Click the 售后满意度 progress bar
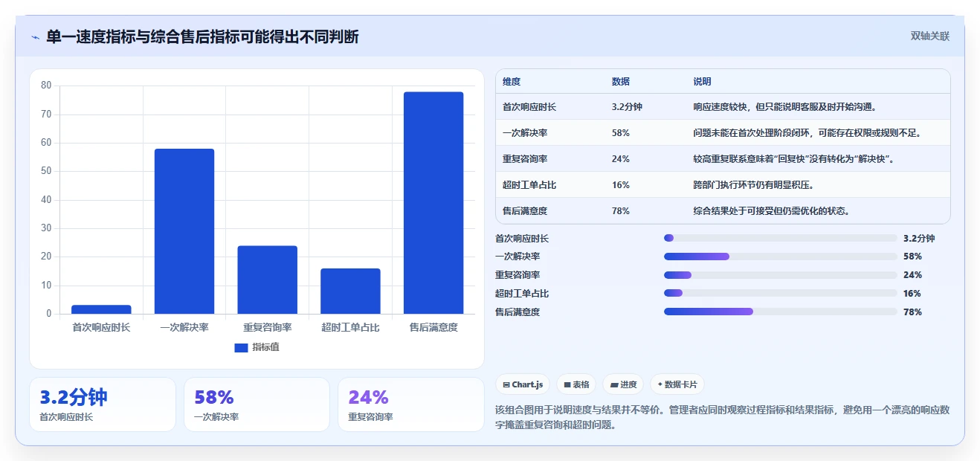The image size is (980, 461). pyautogui.click(x=780, y=312)
